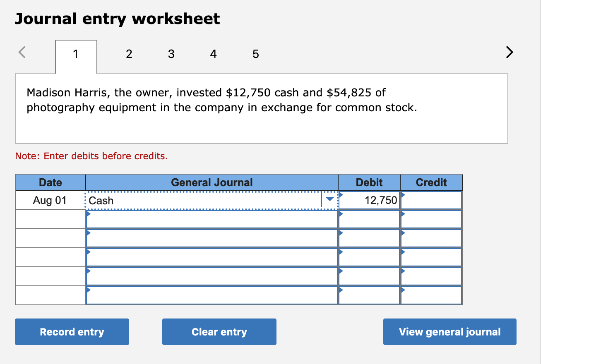Click the right navigation chevron arrow
The image size is (596, 364).
pyautogui.click(x=509, y=53)
